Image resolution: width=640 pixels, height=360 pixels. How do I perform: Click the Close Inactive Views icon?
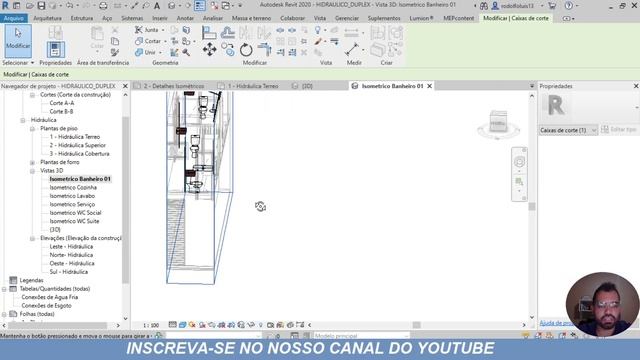[x=214, y=6]
